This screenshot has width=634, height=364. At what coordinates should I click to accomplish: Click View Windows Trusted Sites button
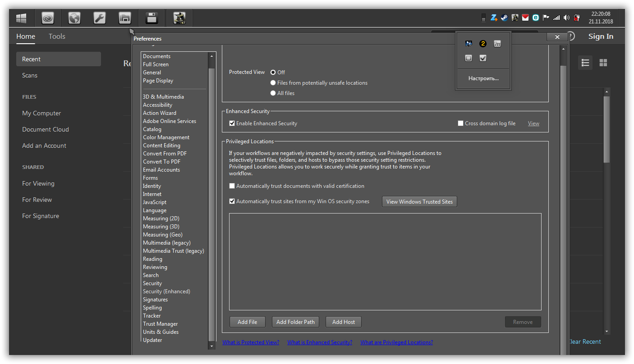[x=419, y=202]
